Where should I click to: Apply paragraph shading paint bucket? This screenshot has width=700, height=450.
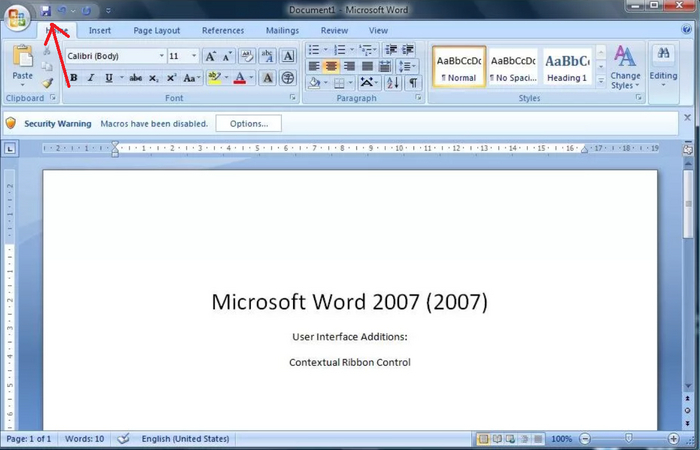[x=314, y=83]
